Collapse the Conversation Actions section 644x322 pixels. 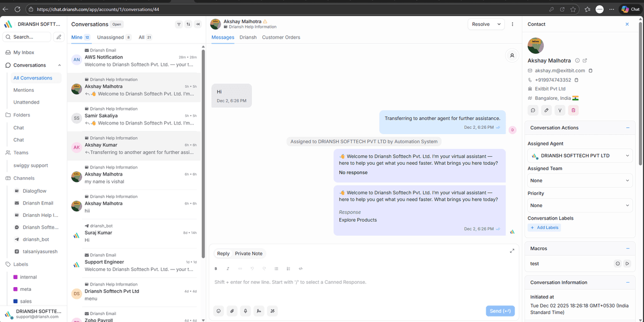[627, 128]
